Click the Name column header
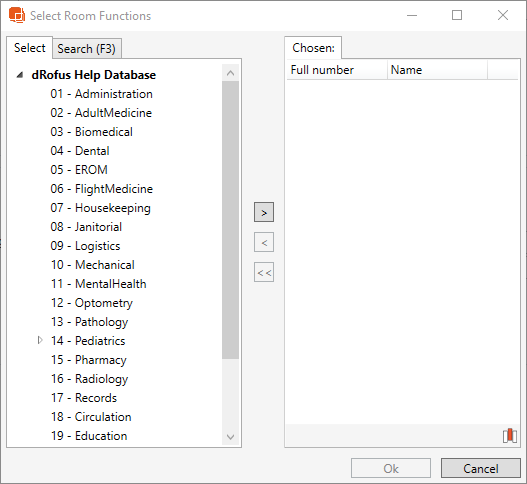The image size is (527, 484). tap(437, 70)
